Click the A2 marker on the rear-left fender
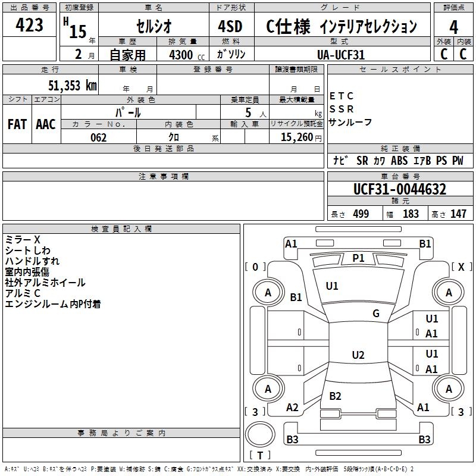Image resolution: width=476 pixels, height=476 pixels. tap(292, 408)
